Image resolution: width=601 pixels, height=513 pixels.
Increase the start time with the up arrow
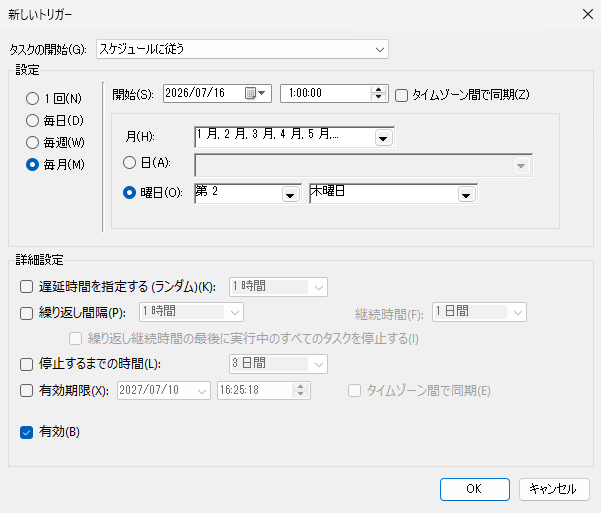pyautogui.click(x=378, y=90)
